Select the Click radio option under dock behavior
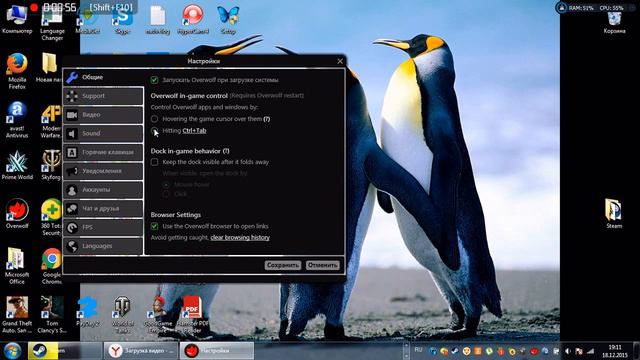 click(x=166, y=194)
